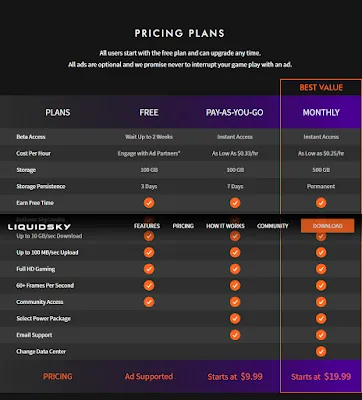Select the Monthly plan header

pyautogui.click(x=321, y=112)
